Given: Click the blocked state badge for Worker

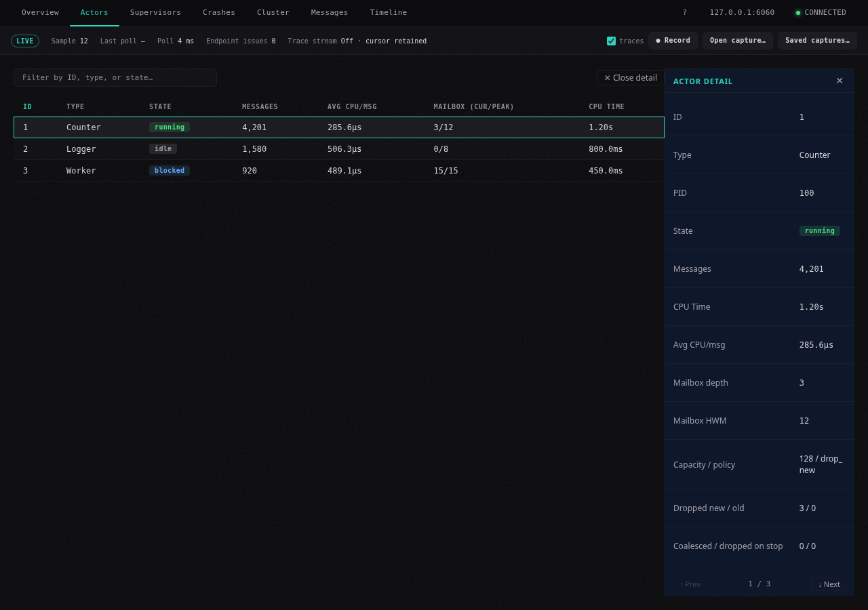Looking at the screenshot, I should click(170, 171).
